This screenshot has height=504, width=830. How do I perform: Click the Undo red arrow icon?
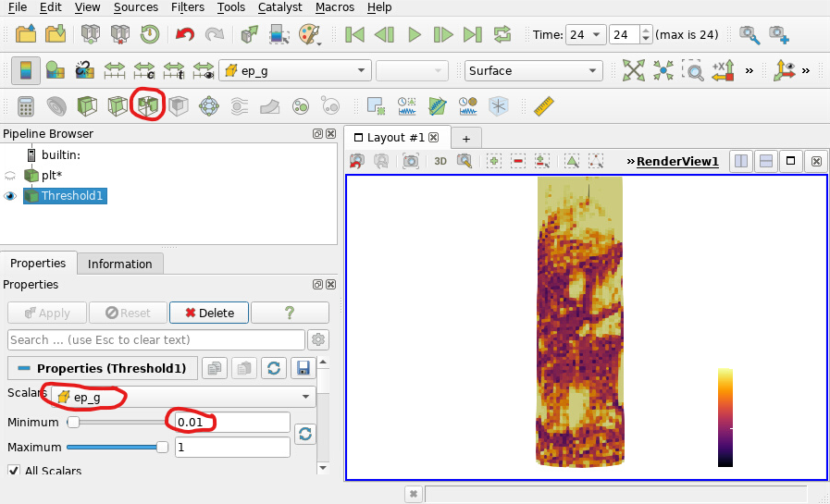pyautogui.click(x=185, y=34)
